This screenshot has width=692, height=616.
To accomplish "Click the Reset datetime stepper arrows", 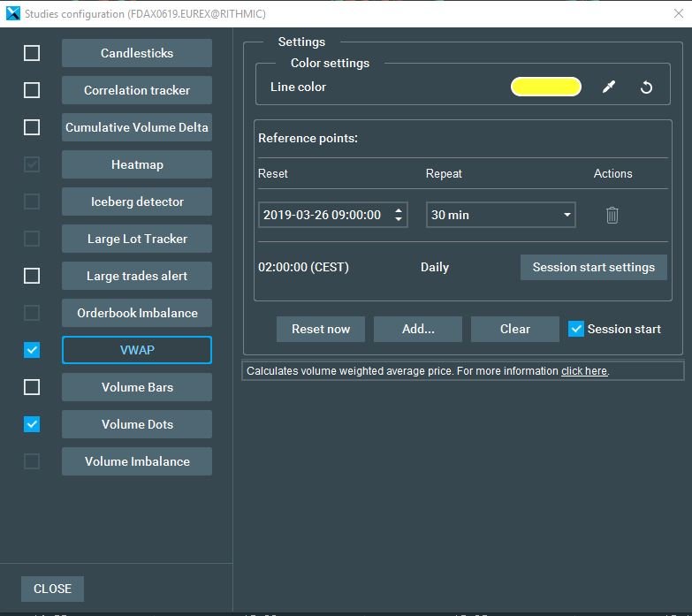I will [399, 215].
